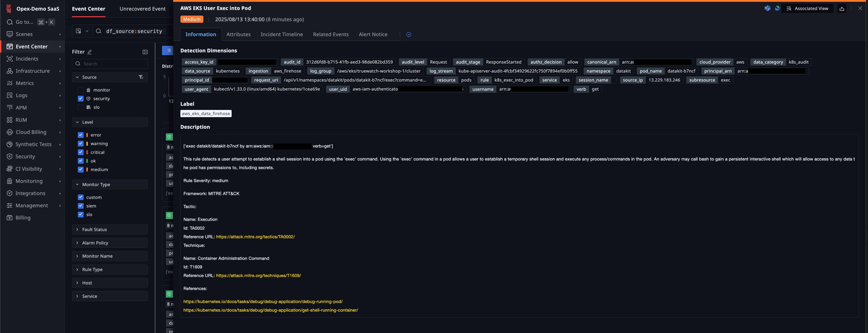Click the Associated View button
The height and width of the screenshot is (333, 868).
click(807, 9)
